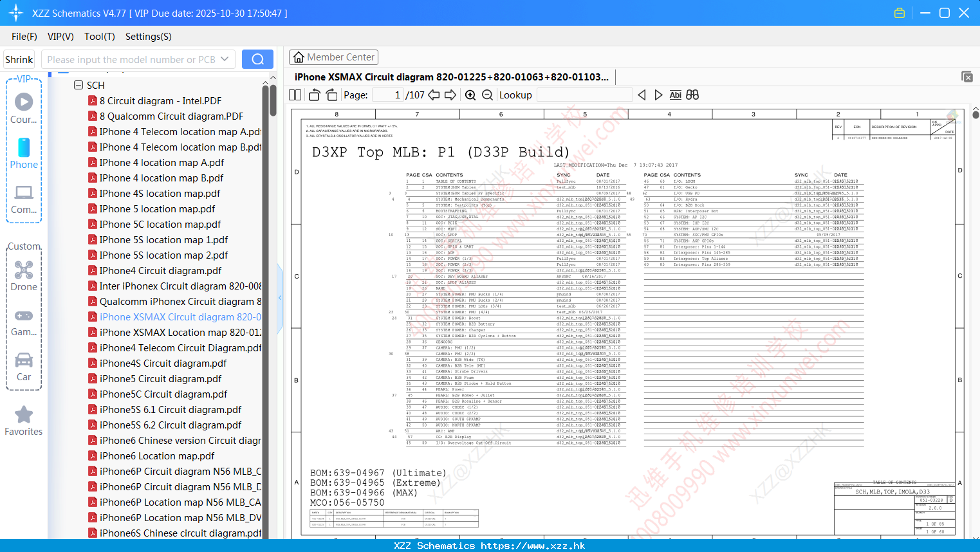Viewport: 980px width, 552px height.
Task: Click the yellow shop icon in title bar
Action: 900,13
